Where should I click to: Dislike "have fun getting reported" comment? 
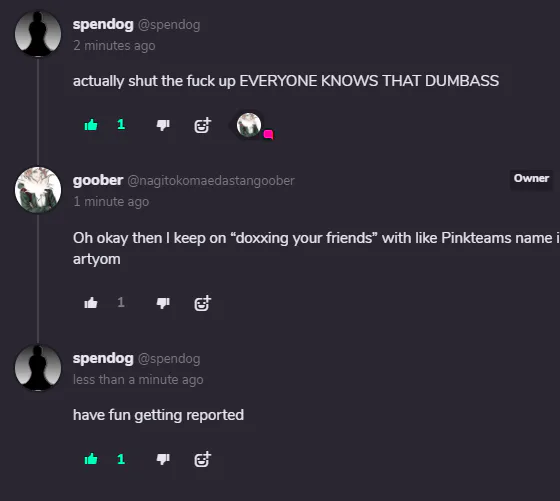pos(163,459)
